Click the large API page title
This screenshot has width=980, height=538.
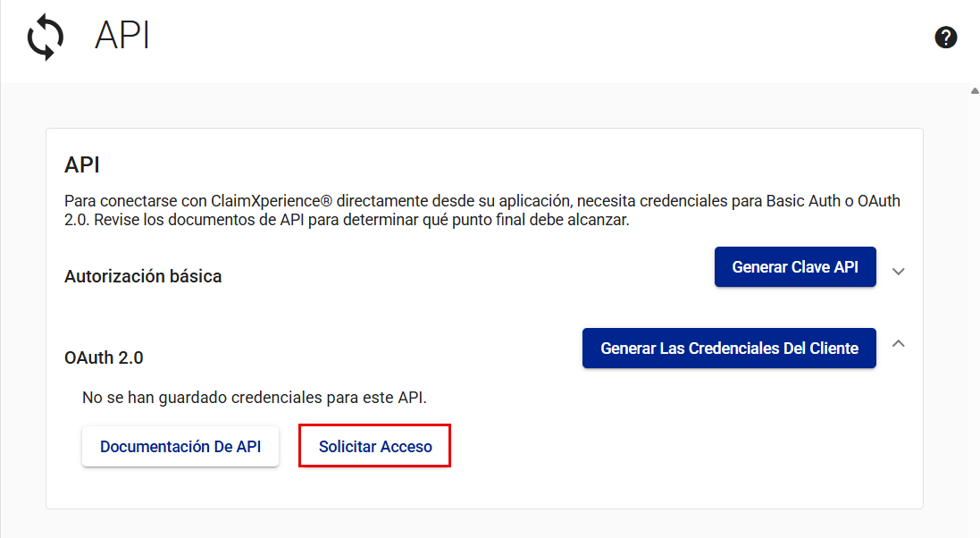[122, 36]
